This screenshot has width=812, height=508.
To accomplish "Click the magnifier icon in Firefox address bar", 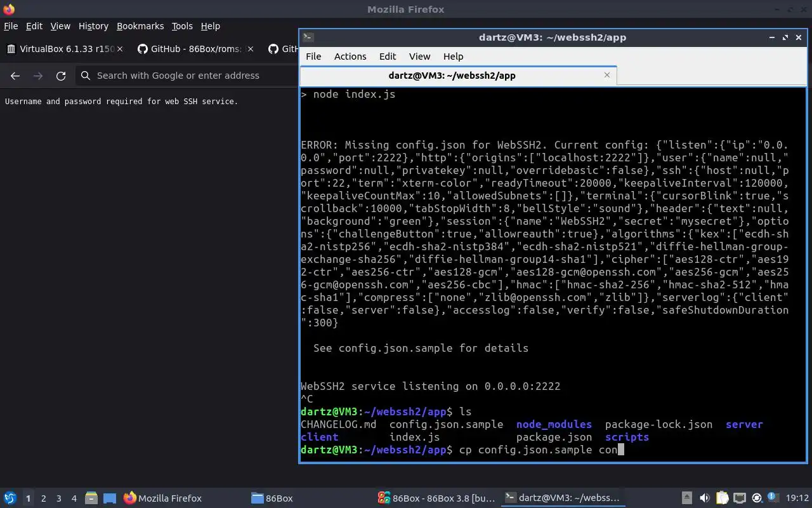I will [86, 76].
